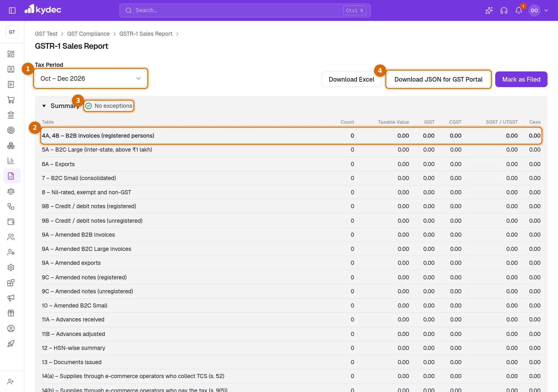Go to GST Test breadcrumb link
Image resolution: width=558 pixels, height=392 pixels.
(x=46, y=34)
